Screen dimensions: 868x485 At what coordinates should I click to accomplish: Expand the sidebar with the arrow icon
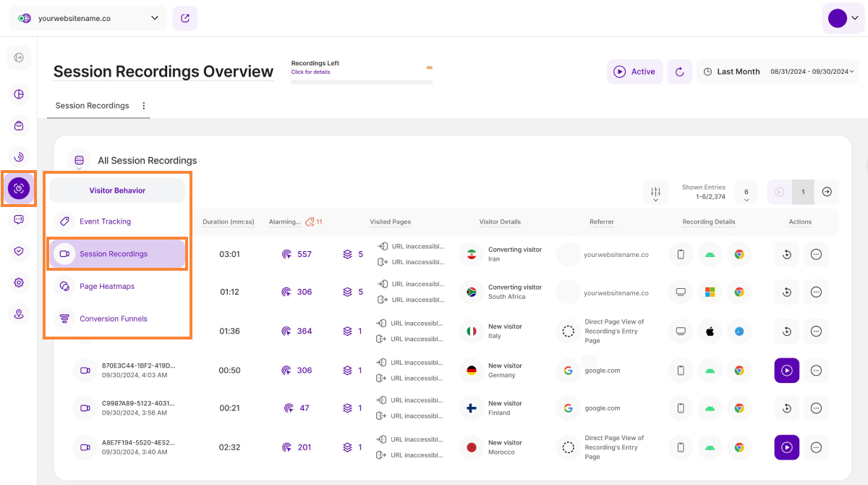[x=19, y=57]
